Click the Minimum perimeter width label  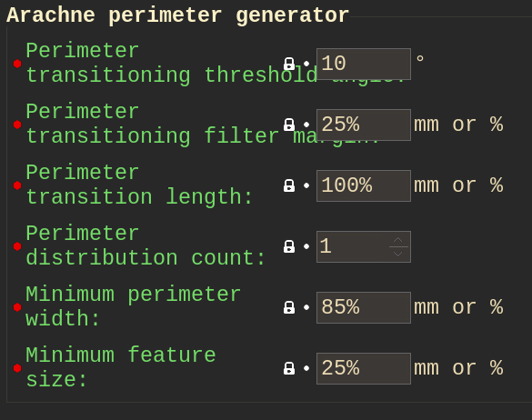coord(133,306)
